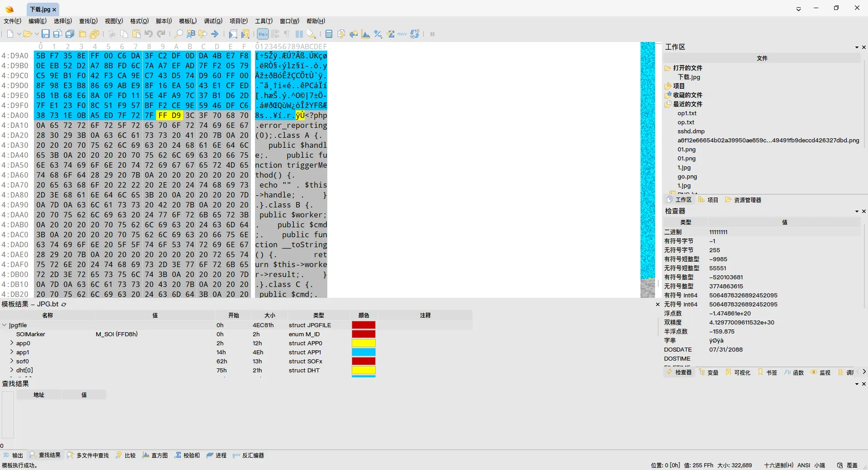Open the Calculator toolbar icon
Viewport: 868px width, 470px height.
[329, 34]
